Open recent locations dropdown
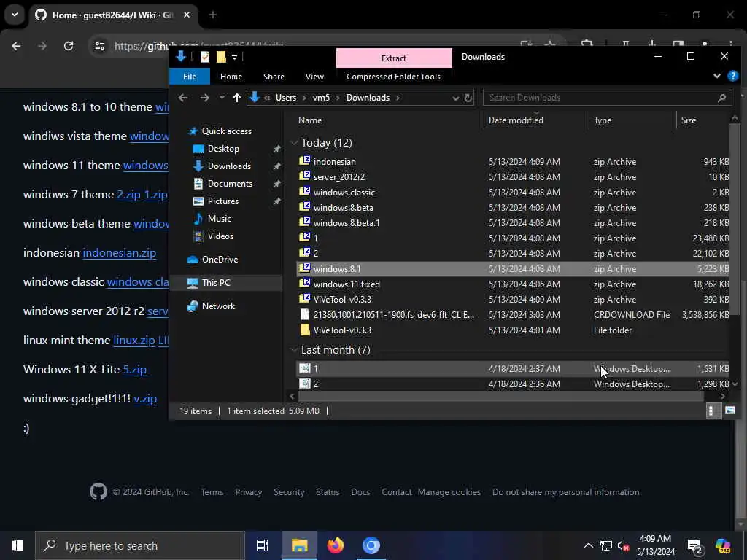Screen dimensions: 747x560 pyautogui.click(x=222, y=98)
